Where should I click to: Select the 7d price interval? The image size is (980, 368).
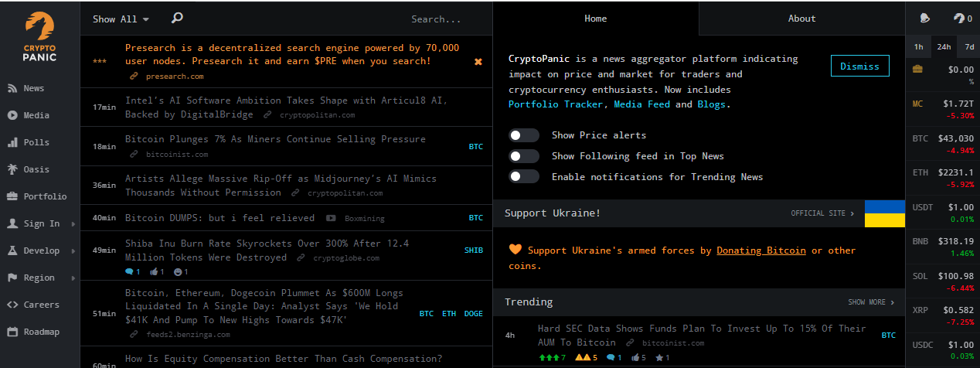[969, 46]
